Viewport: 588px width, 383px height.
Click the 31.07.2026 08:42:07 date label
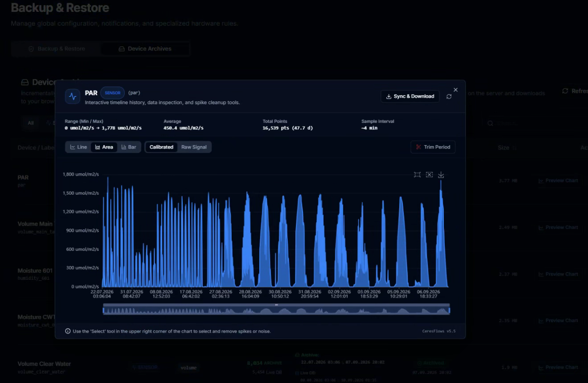131,294
